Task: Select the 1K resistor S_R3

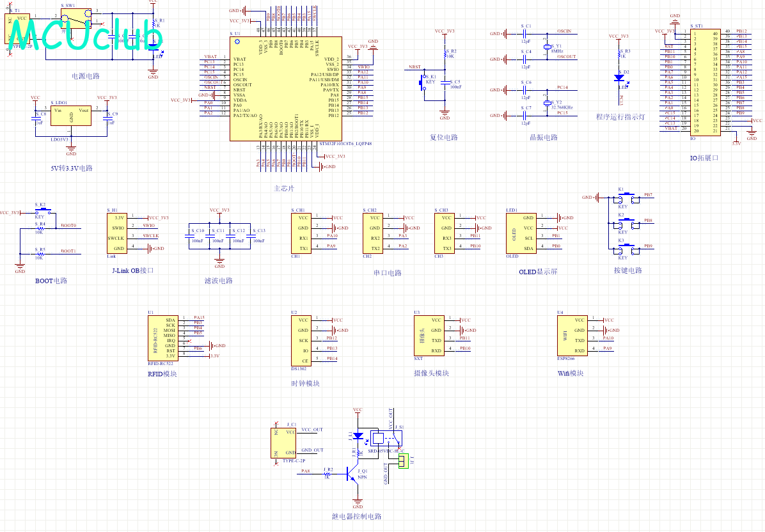Action: click(620, 54)
